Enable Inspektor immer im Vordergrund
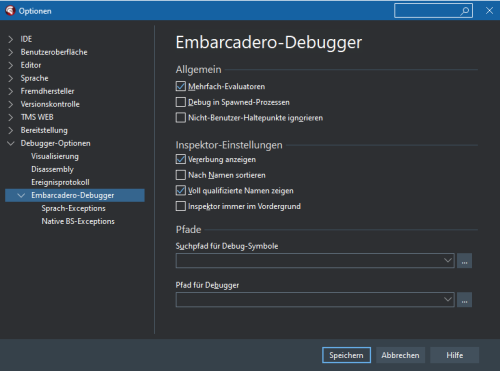500x371 pixels. pos(181,206)
